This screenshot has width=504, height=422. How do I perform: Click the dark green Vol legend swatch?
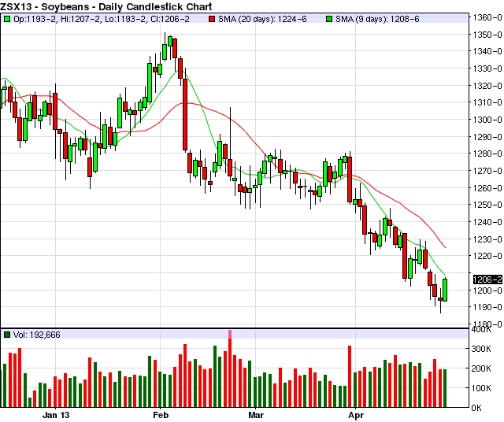tap(6, 335)
